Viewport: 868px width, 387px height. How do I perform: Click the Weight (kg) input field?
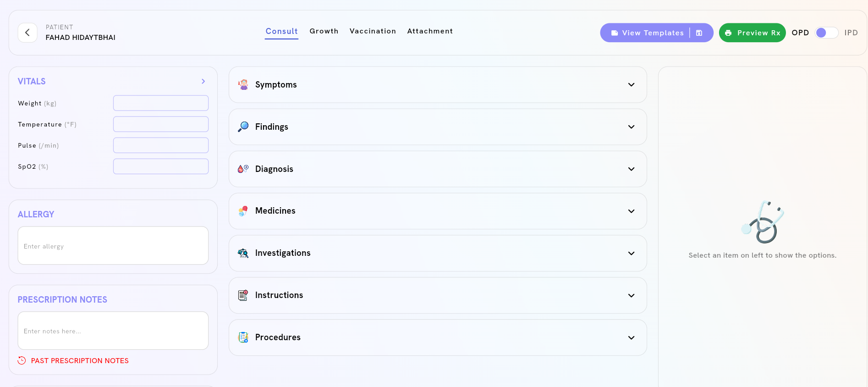pos(161,103)
